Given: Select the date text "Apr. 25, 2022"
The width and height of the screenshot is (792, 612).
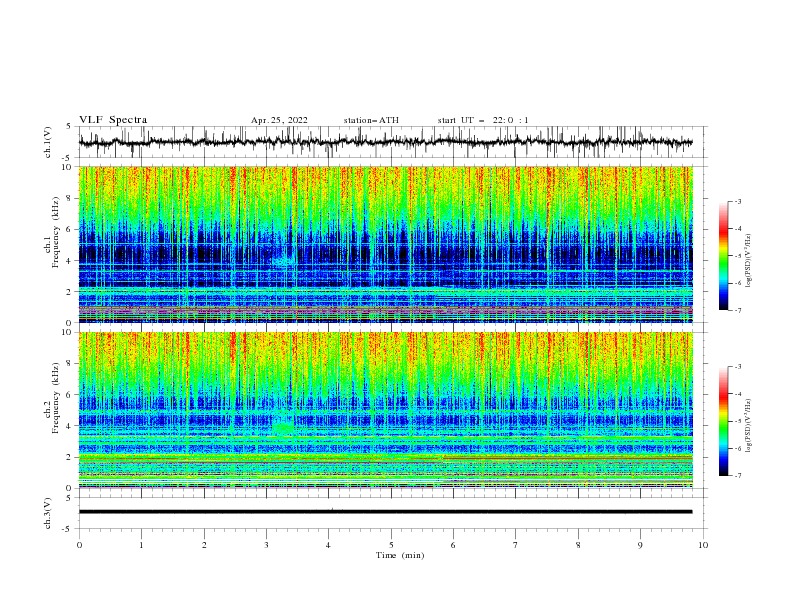Looking at the screenshot, I should 279,120.
